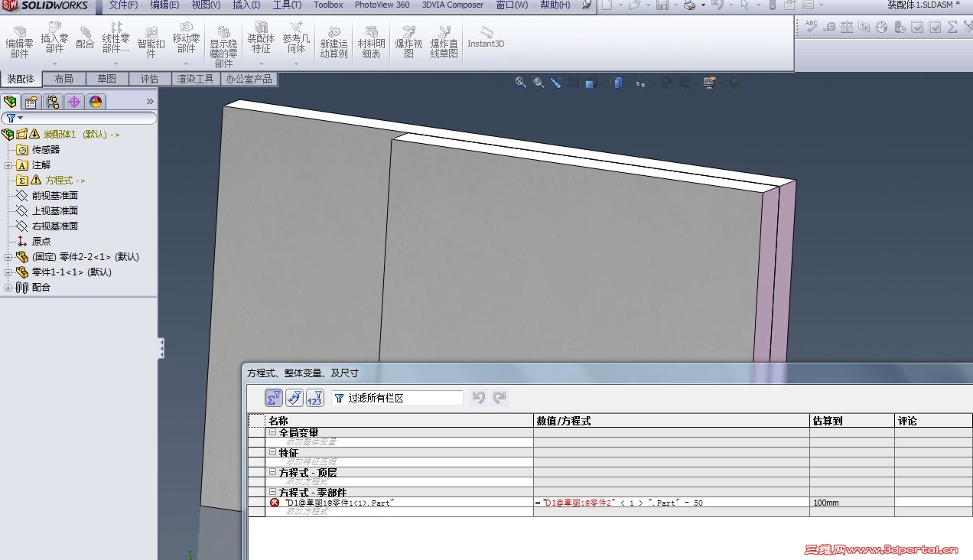The width and height of the screenshot is (973, 560).
Task: Collapse the 全局变量 section
Action: point(273,433)
